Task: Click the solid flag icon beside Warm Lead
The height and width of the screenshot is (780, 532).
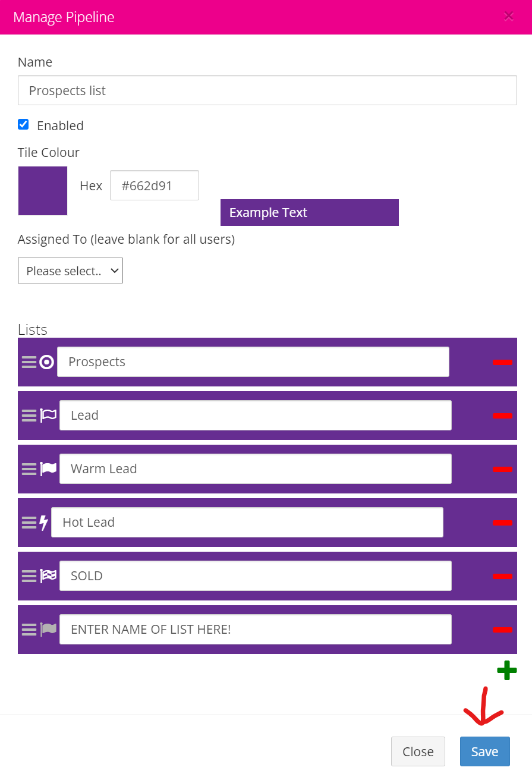Action: 48,469
